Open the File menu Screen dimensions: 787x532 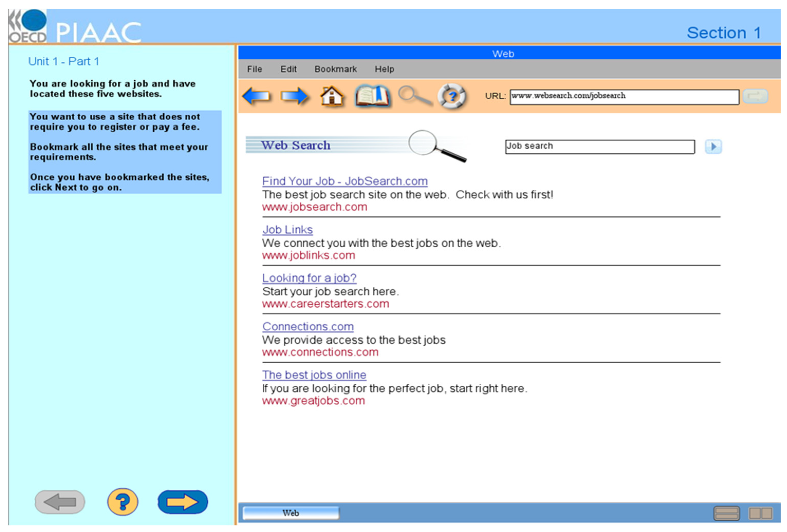[x=254, y=69]
